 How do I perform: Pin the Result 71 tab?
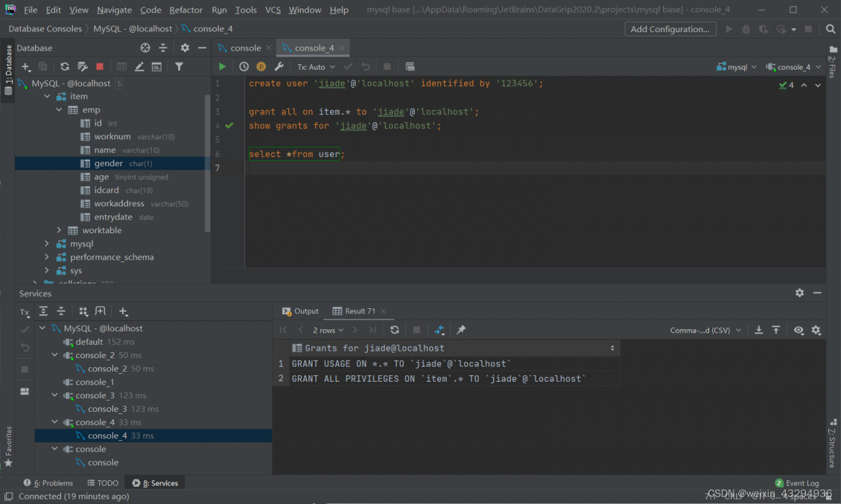click(x=461, y=330)
